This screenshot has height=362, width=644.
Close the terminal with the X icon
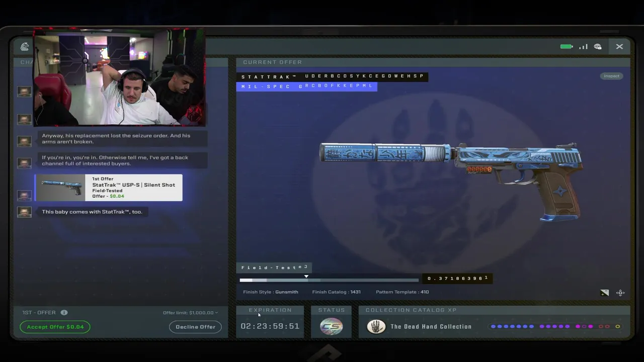[619, 47]
